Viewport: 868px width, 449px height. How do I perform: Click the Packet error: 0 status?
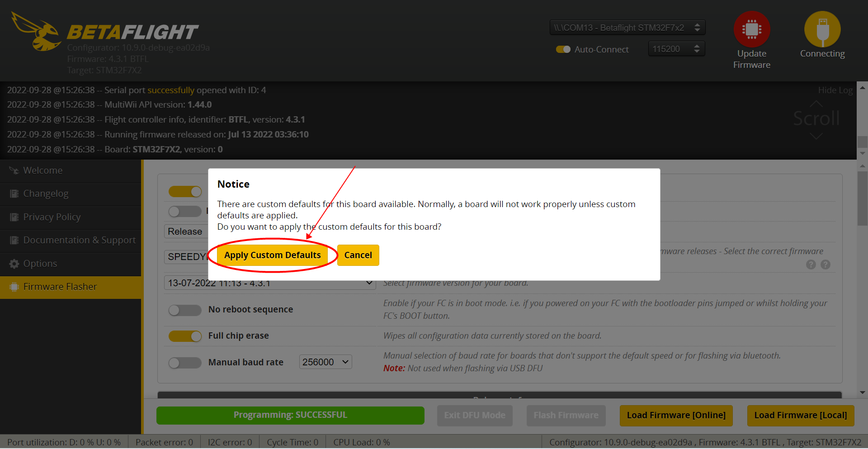pos(164,442)
